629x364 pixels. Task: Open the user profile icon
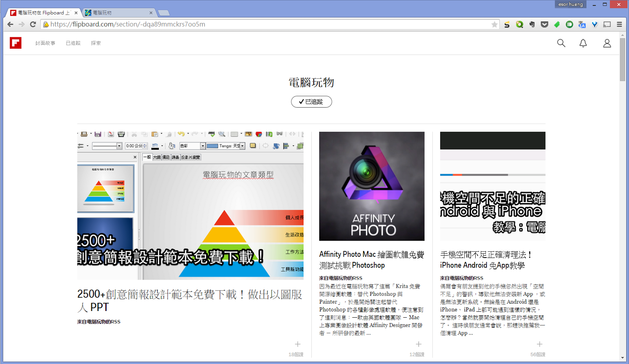click(607, 43)
